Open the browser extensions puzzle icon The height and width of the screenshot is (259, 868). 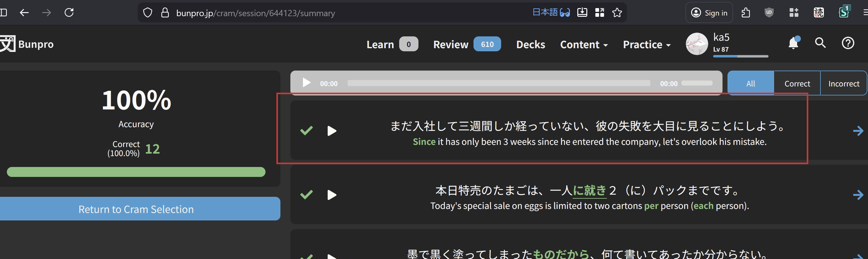pos(746,13)
